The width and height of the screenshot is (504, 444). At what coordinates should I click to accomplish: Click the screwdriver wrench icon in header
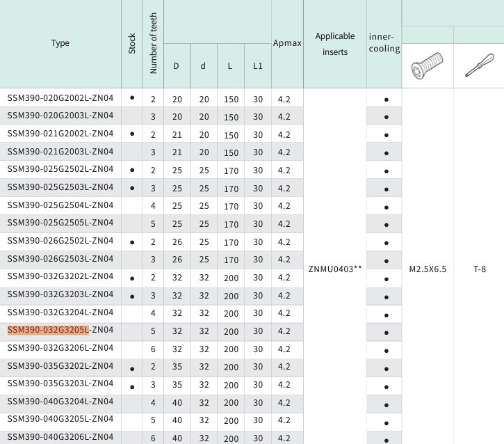pos(479,66)
